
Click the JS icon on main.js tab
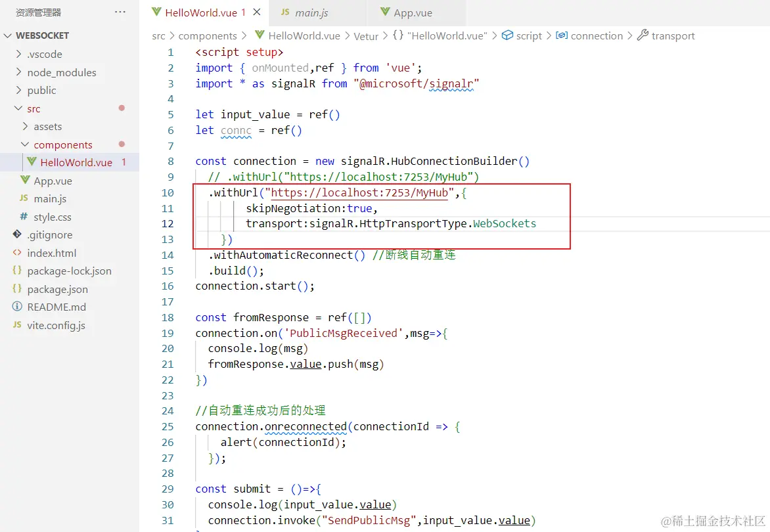pyautogui.click(x=285, y=12)
